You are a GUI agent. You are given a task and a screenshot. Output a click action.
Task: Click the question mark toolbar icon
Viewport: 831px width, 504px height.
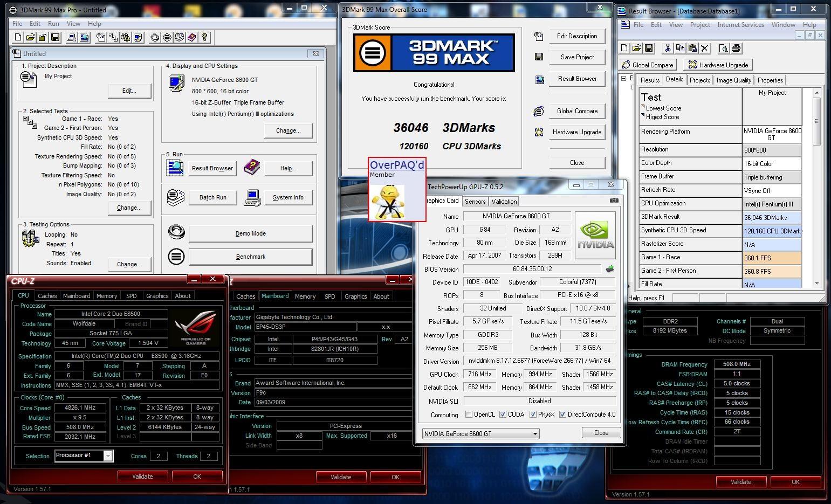204,37
